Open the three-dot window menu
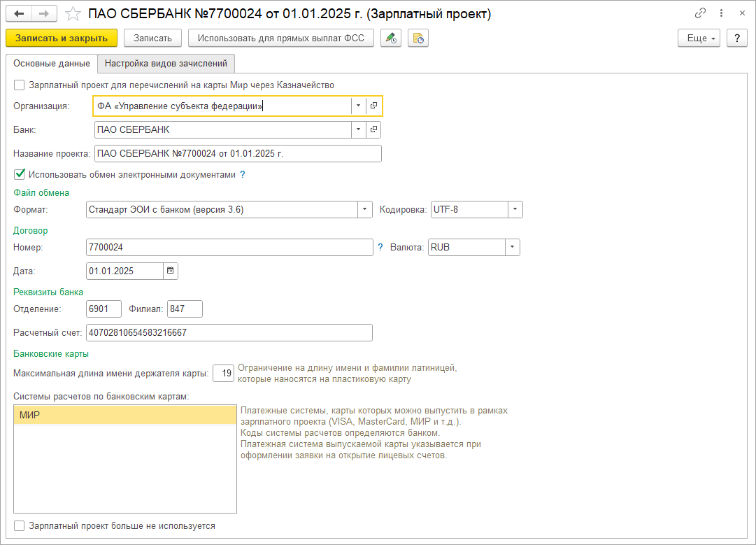This screenshot has height=545, width=756. pos(721,13)
